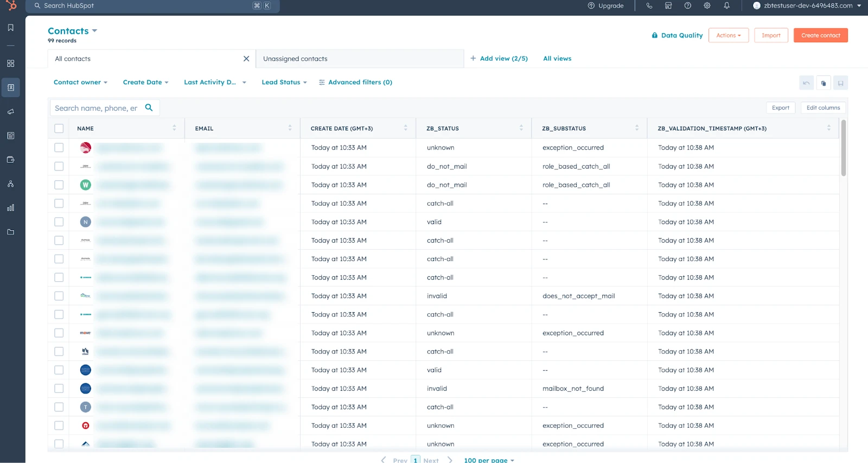Click the undo view changes icon
Viewport: 868px width, 463px height.
(x=806, y=83)
